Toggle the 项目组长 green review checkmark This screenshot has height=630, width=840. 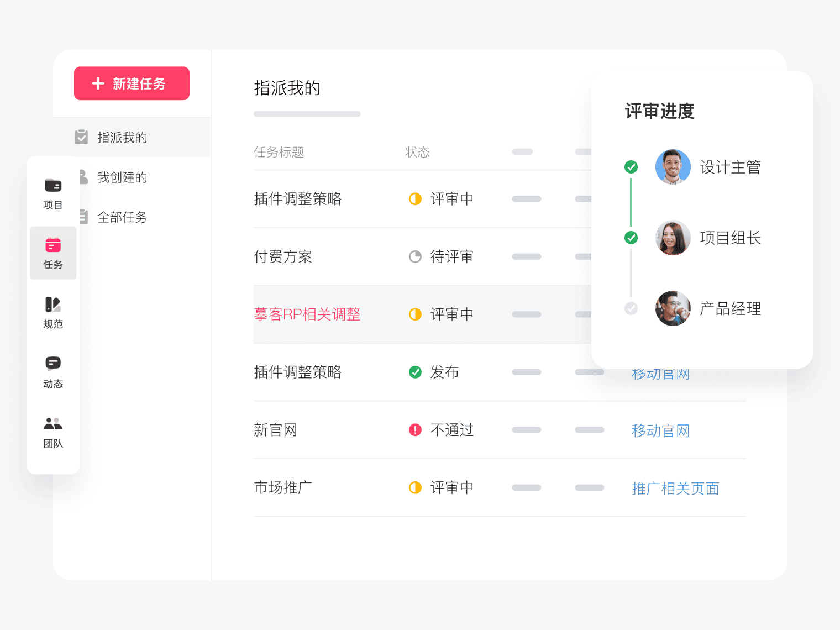click(631, 238)
